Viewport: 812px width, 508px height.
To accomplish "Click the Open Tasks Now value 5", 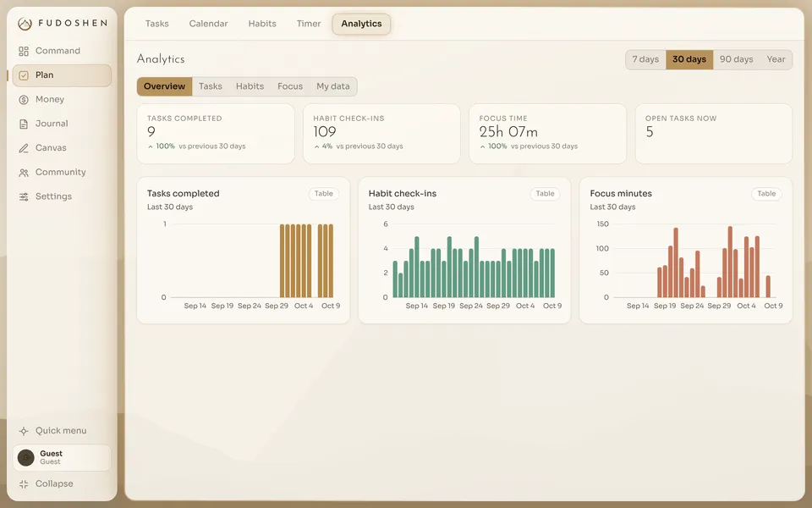I will coord(650,132).
